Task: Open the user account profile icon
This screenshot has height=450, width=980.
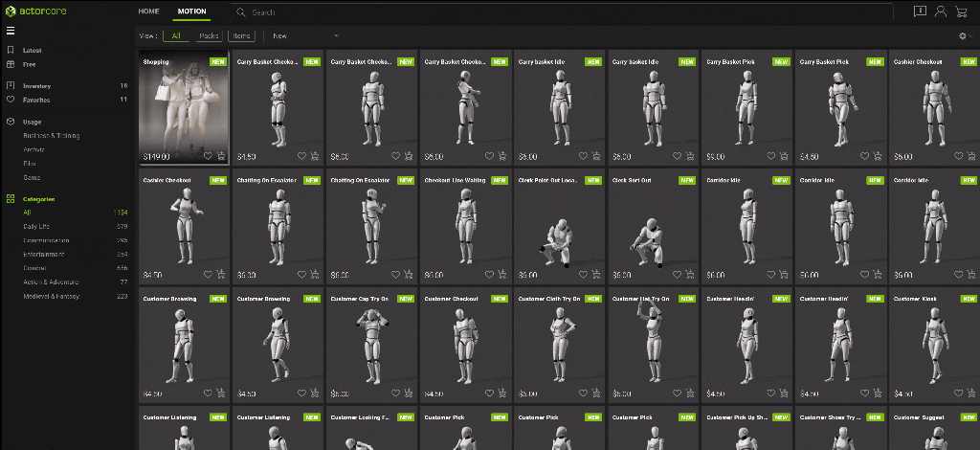Action: point(941,11)
